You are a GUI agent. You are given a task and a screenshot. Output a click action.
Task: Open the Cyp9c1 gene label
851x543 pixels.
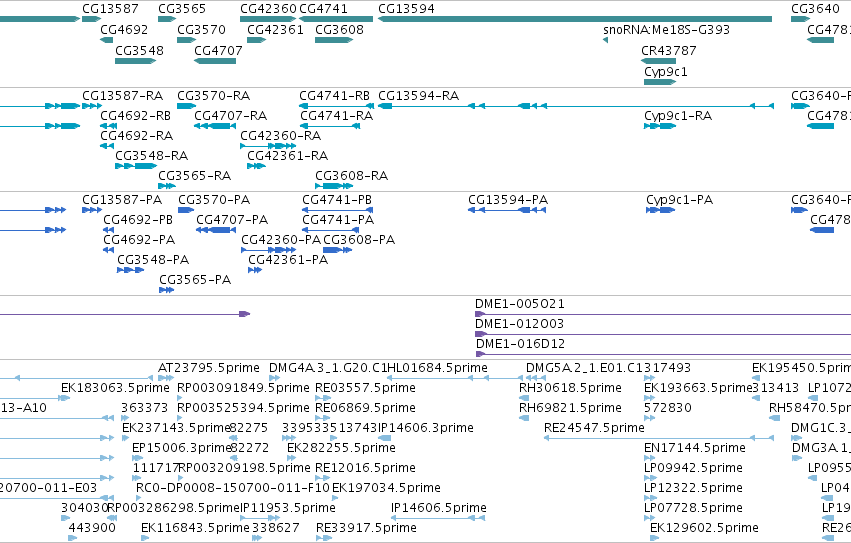pos(665,72)
